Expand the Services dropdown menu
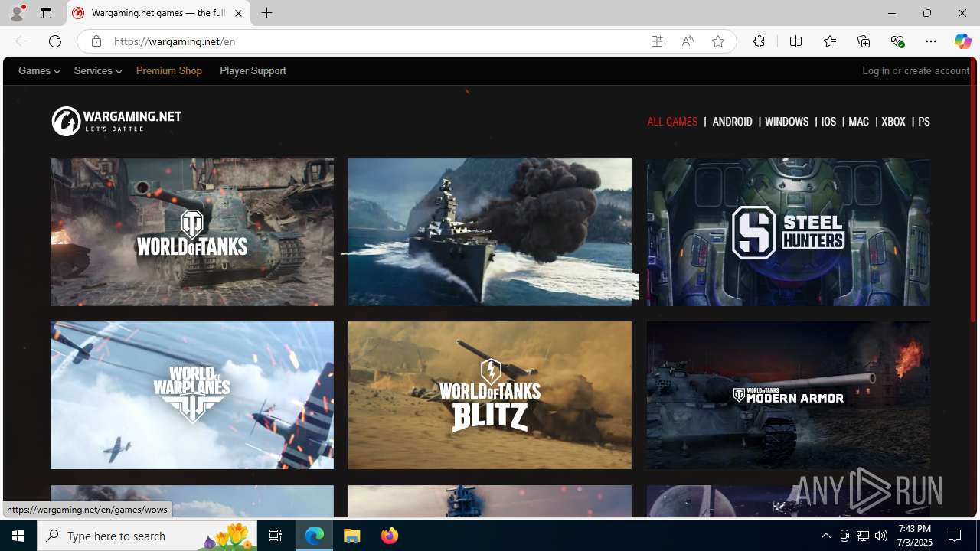980x551 pixels. (97, 70)
